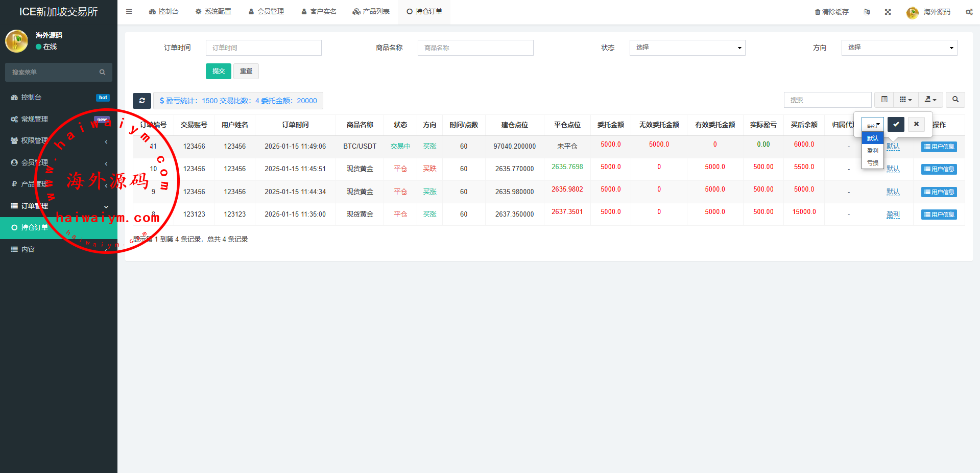Viewport: 980px width, 473px height.
Task: Open the export data dropdown
Action: point(930,100)
